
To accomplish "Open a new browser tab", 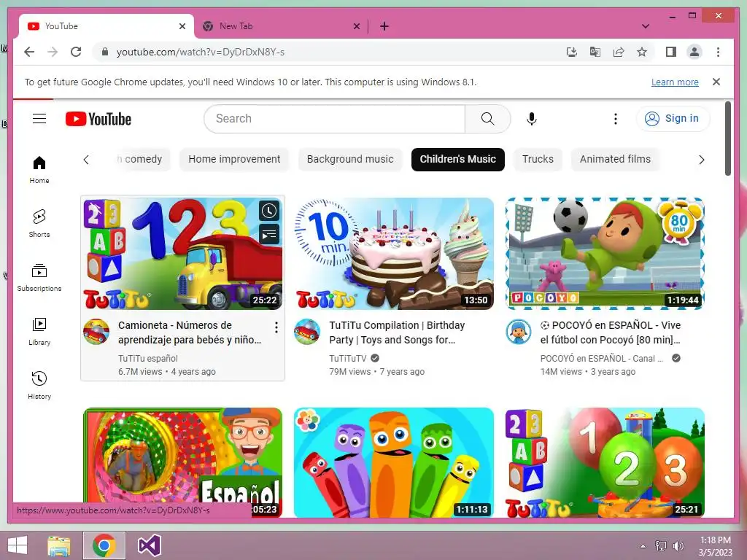I will 384,26.
